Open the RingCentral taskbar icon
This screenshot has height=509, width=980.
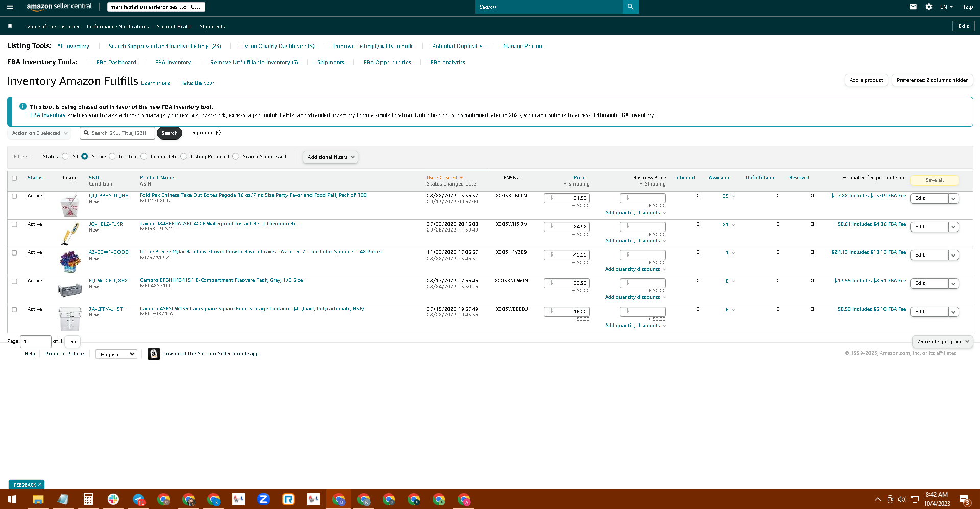click(289, 499)
